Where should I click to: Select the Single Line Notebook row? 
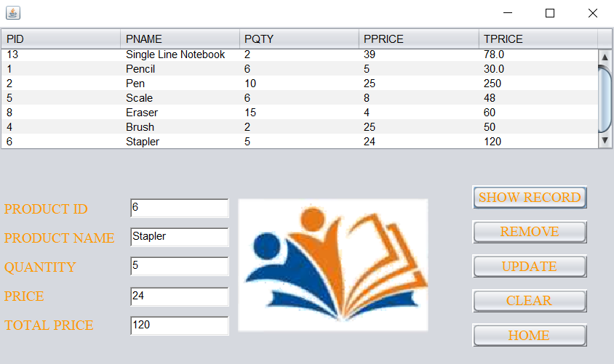[x=175, y=54]
